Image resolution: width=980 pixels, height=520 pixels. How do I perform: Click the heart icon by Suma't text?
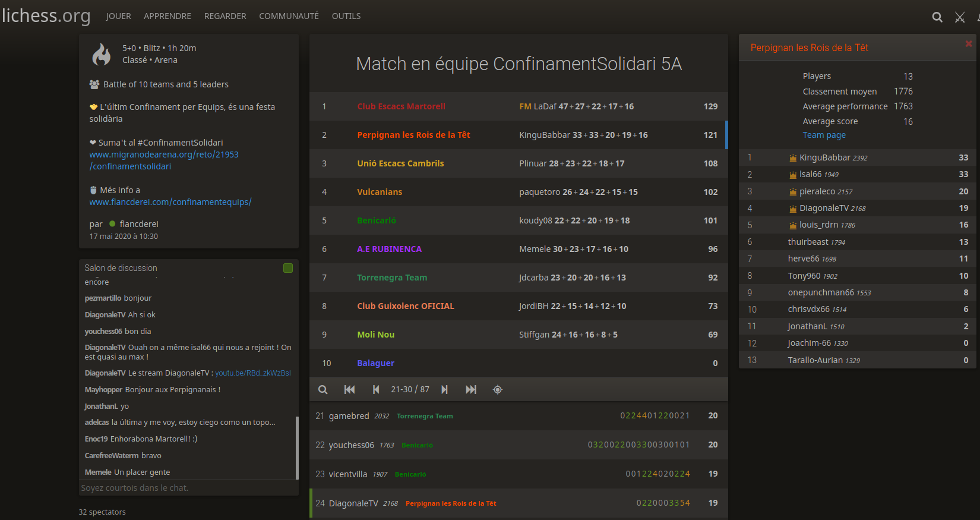pos(93,143)
